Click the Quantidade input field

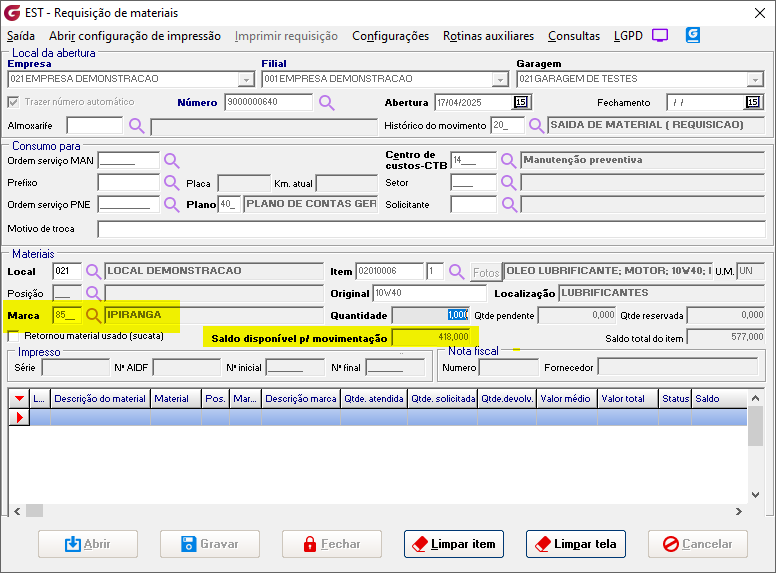(x=430, y=315)
